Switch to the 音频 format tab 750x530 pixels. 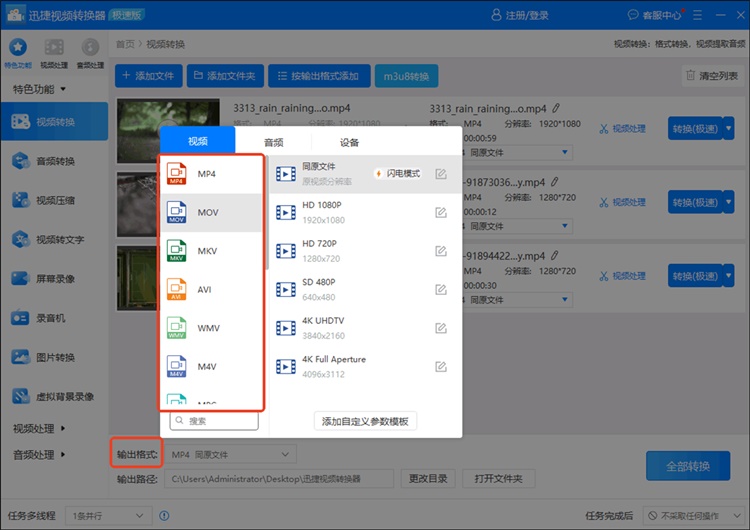tap(274, 142)
